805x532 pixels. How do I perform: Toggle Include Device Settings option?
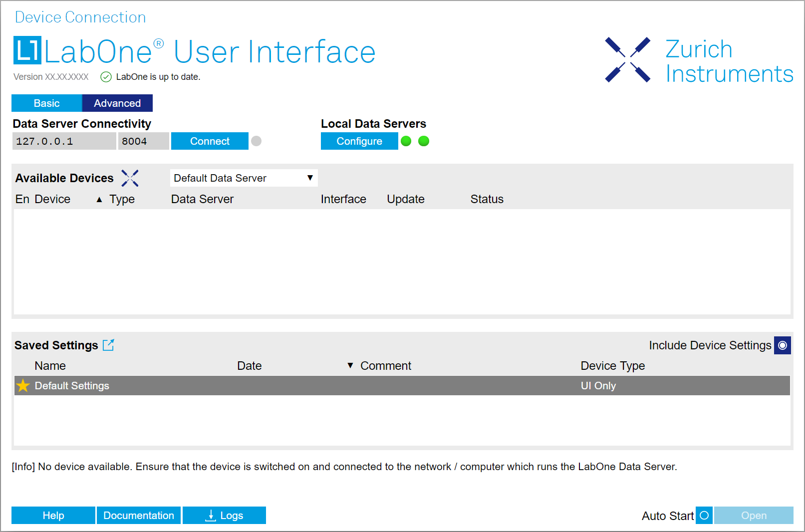pyautogui.click(x=782, y=345)
